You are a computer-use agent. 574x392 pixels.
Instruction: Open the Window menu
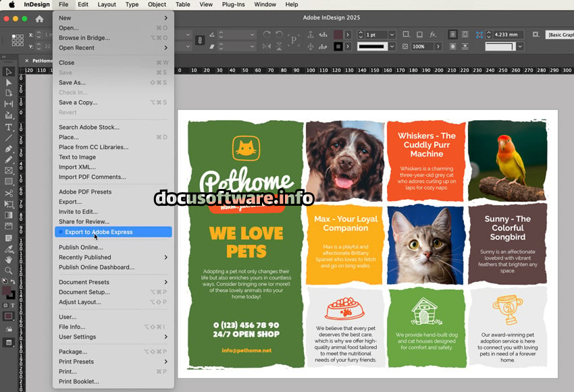tap(265, 5)
